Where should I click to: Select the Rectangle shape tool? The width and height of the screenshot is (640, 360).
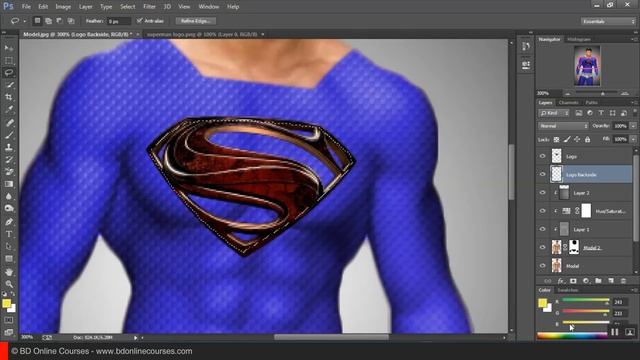[x=9, y=259]
